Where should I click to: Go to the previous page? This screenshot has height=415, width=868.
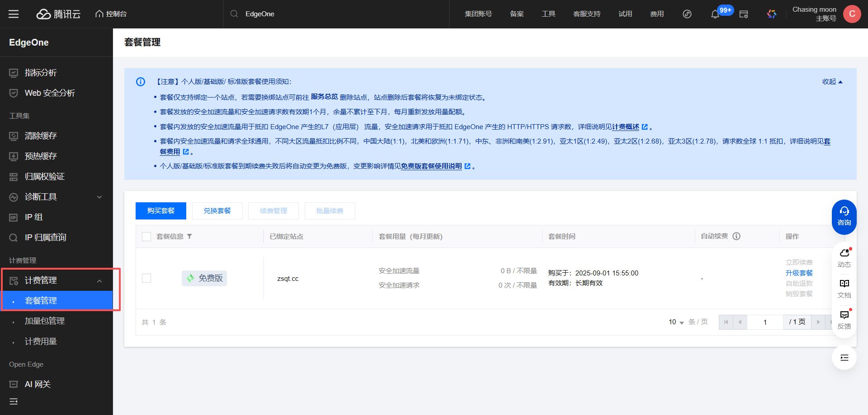(x=740, y=322)
